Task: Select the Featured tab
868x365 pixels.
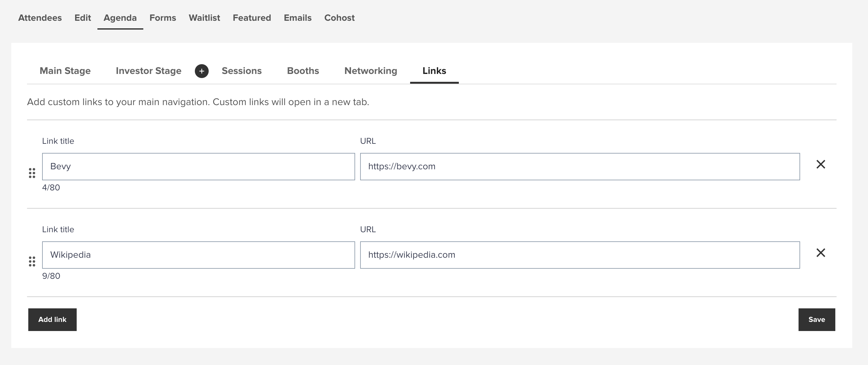Action: [252, 18]
